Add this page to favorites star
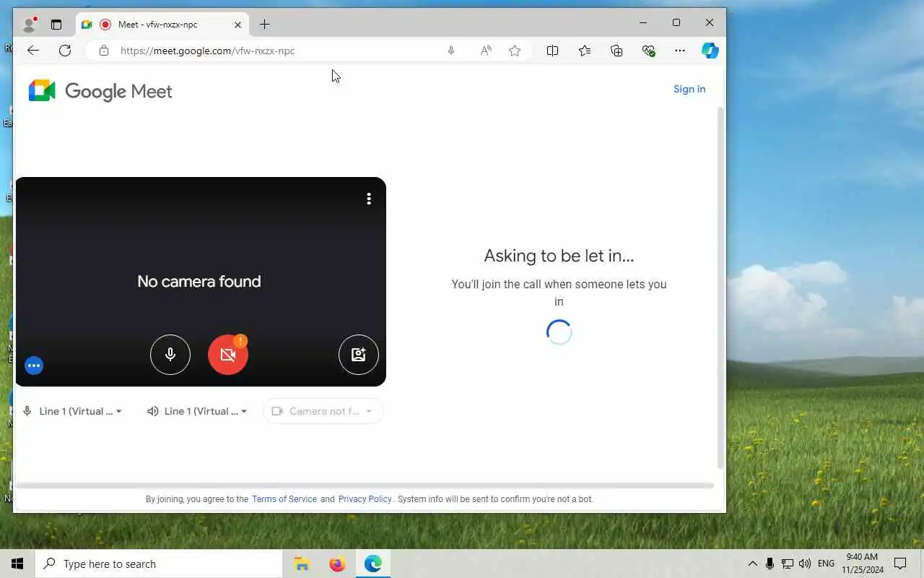Image resolution: width=924 pixels, height=578 pixels. (515, 51)
